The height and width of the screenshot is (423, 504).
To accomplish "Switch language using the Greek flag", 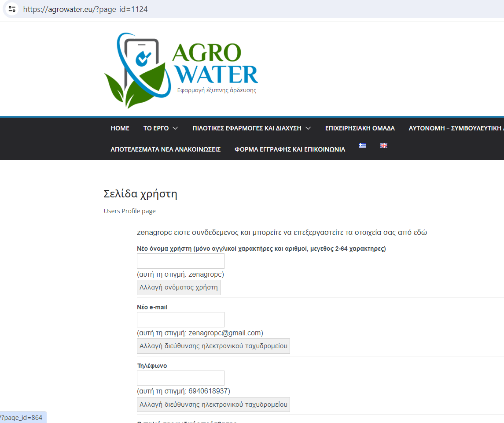I will tap(363, 146).
